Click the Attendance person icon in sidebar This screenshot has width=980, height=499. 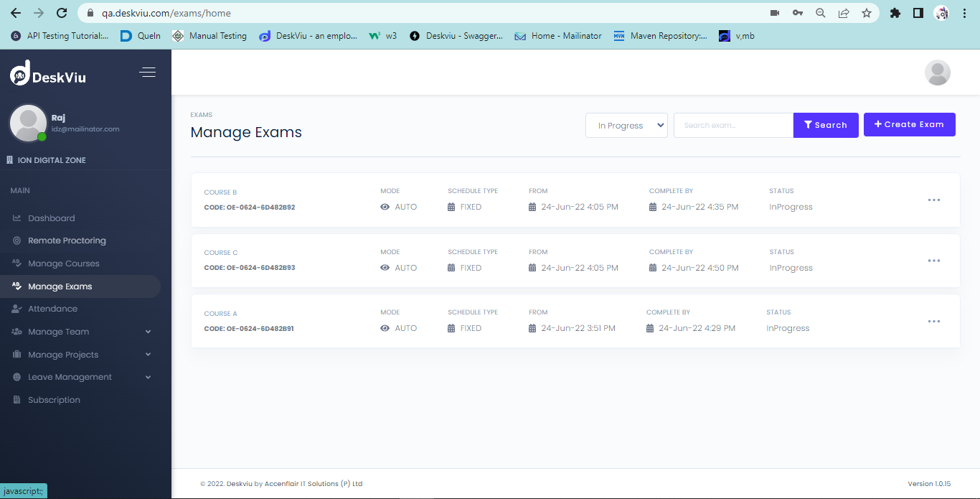click(17, 309)
